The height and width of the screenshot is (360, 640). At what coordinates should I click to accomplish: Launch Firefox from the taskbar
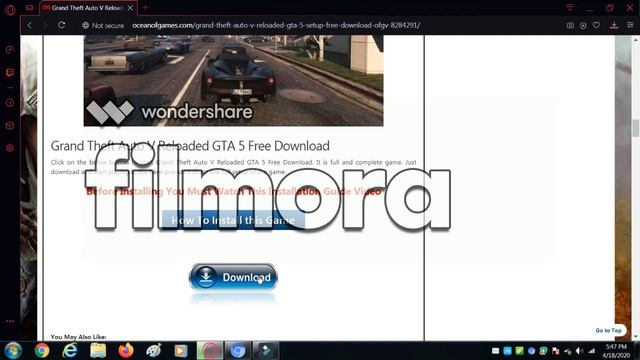coord(126,351)
